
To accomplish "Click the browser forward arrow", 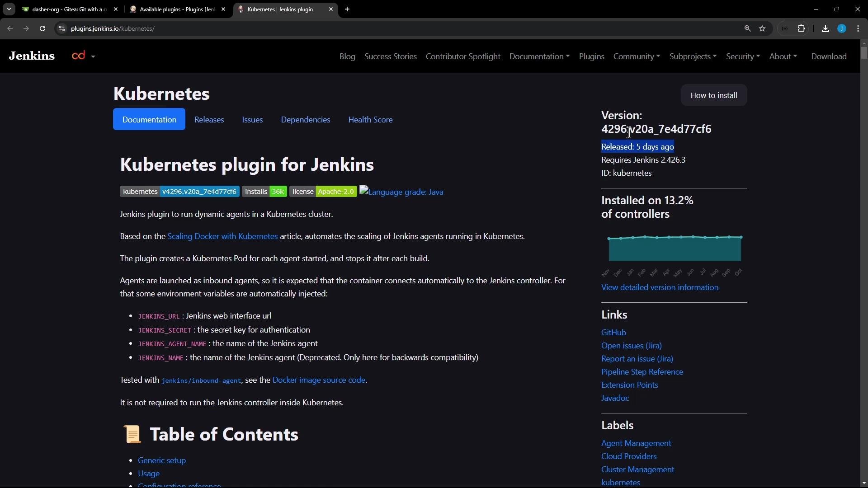I will click(26, 28).
